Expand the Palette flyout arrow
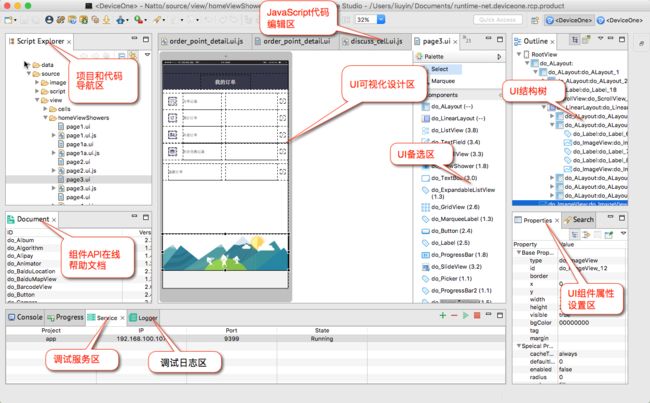Screen dimensions: 650x403 tap(499, 56)
